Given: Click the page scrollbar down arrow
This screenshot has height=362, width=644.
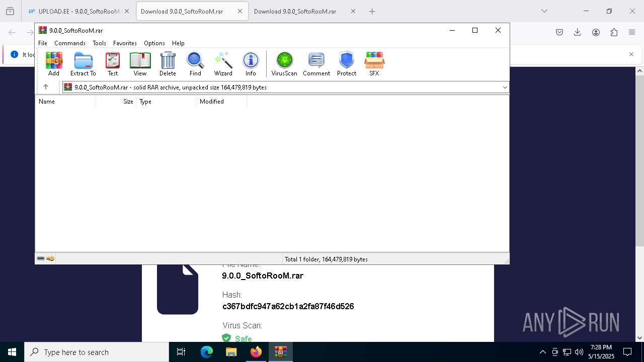Looking at the screenshot, I should [640, 338].
